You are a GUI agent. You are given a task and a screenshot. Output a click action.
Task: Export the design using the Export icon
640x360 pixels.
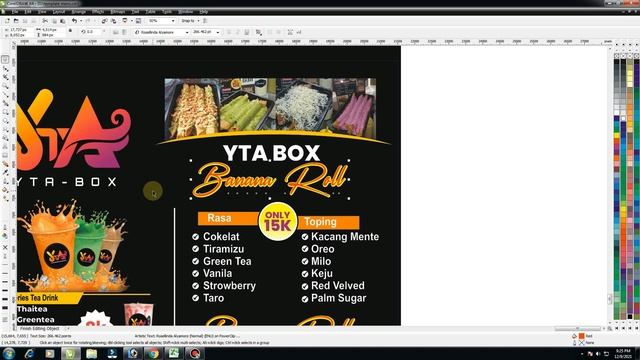pos(113,20)
